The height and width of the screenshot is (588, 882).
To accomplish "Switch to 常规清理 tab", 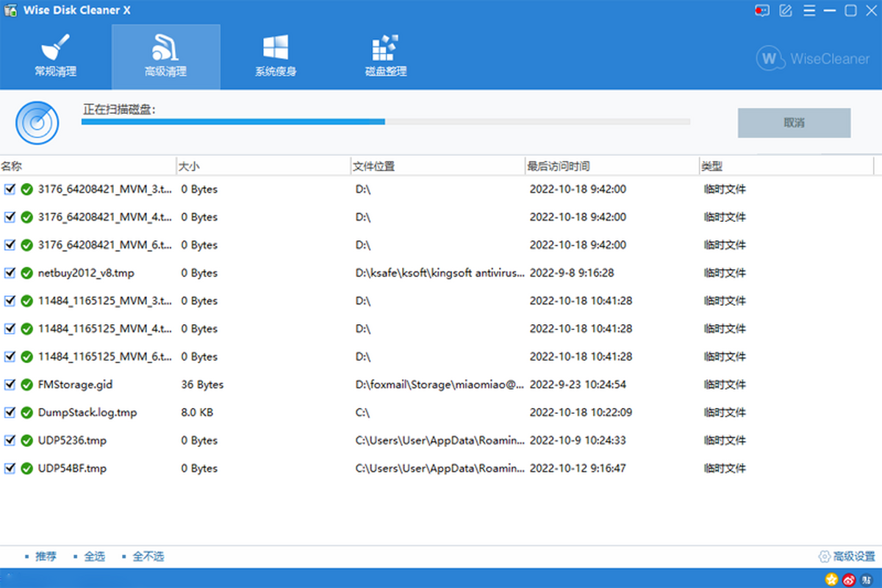I will 55,57.
